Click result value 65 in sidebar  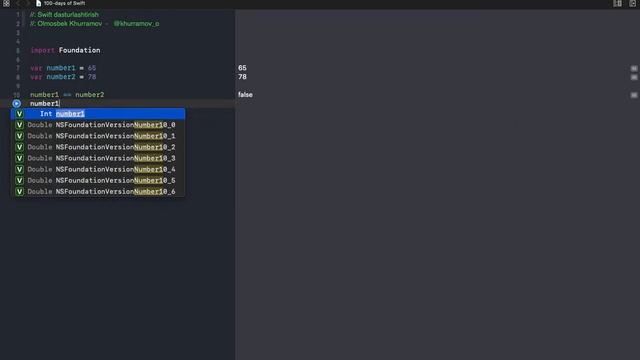[242, 68]
